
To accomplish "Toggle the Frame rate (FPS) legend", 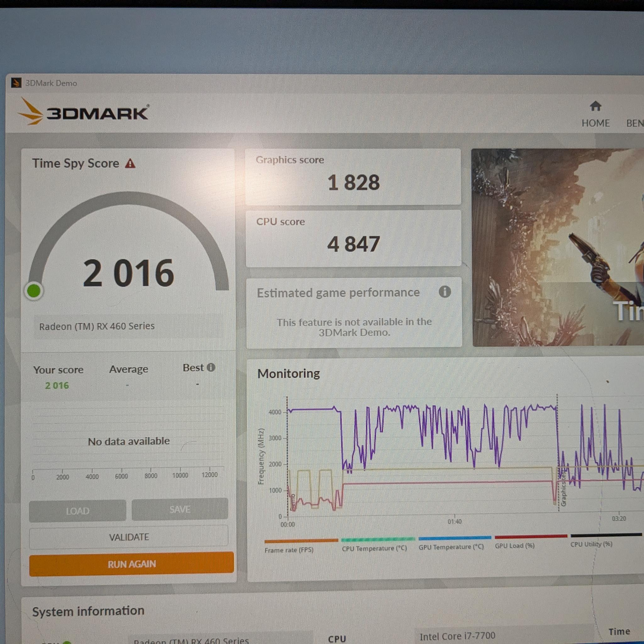I will pyautogui.click(x=301, y=546).
